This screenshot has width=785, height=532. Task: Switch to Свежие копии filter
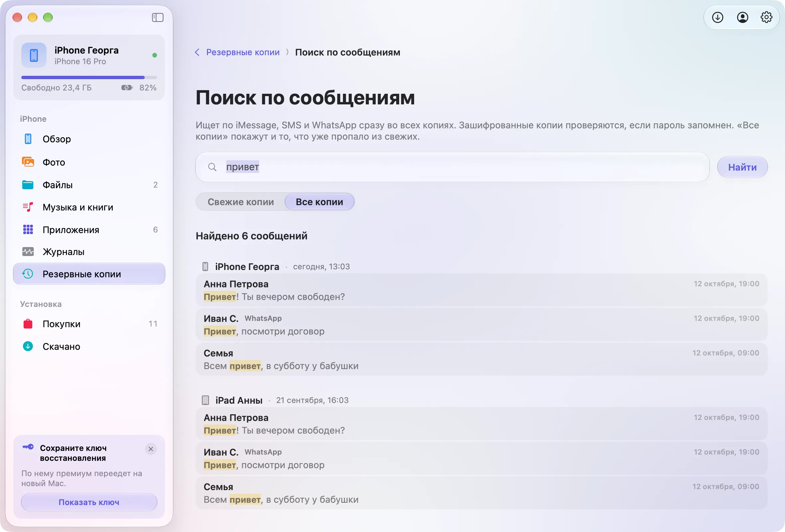point(240,202)
